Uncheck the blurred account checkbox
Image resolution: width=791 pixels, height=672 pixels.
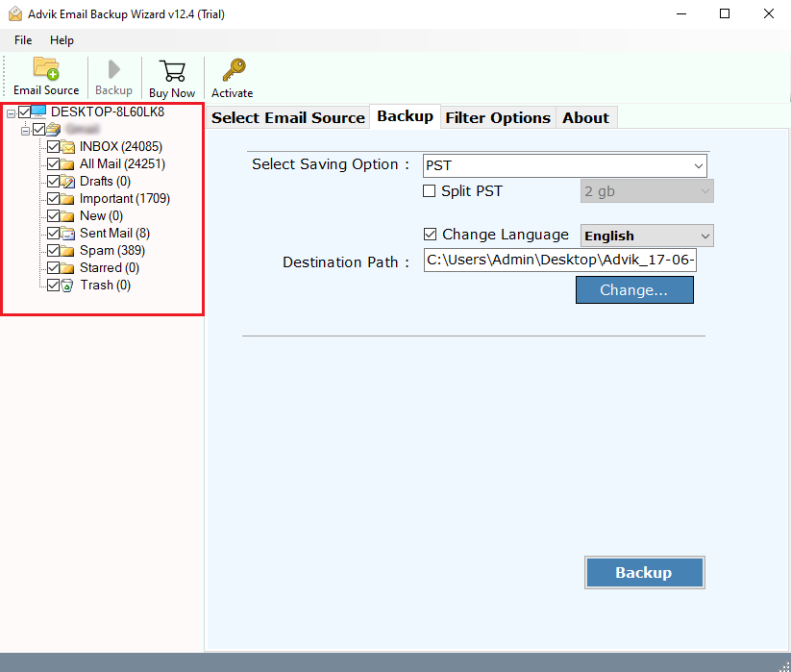click(38, 130)
